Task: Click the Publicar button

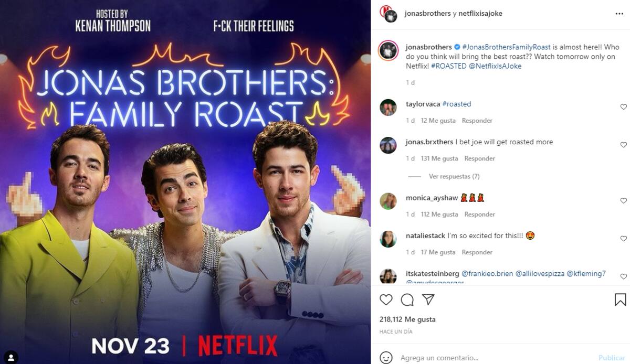Action: (x=612, y=358)
